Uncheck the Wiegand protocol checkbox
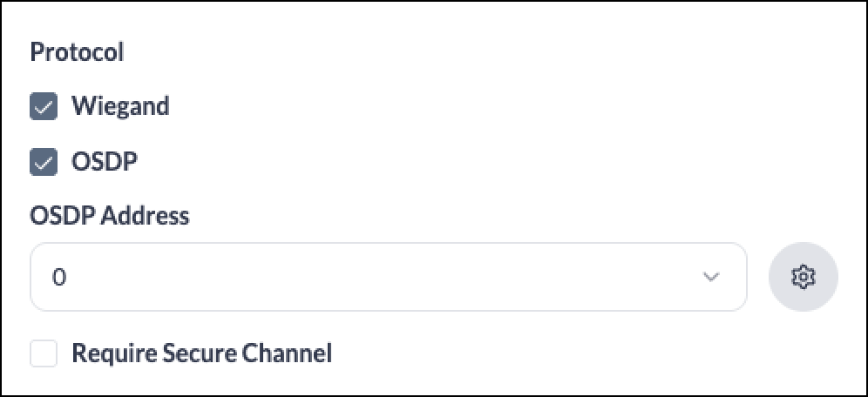 [x=44, y=106]
